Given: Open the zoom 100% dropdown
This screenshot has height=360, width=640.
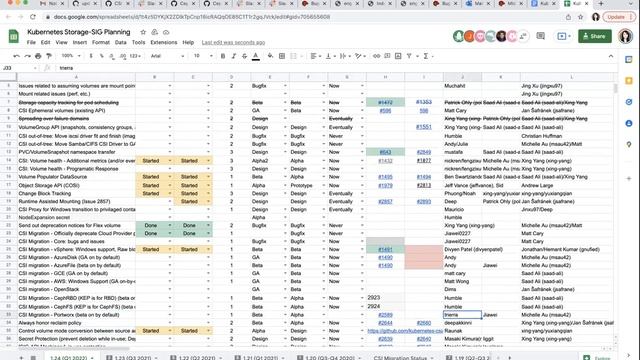Looking at the screenshot, I should [71, 56].
